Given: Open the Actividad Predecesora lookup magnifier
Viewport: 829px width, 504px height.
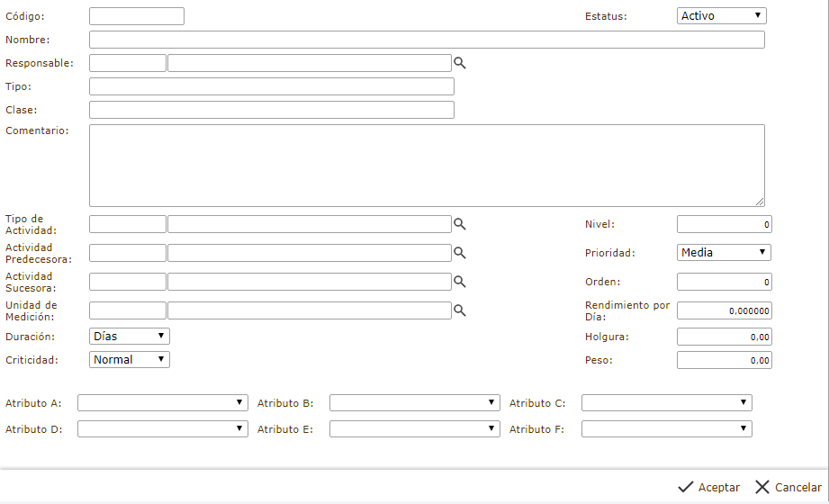Looking at the screenshot, I should [x=459, y=253].
